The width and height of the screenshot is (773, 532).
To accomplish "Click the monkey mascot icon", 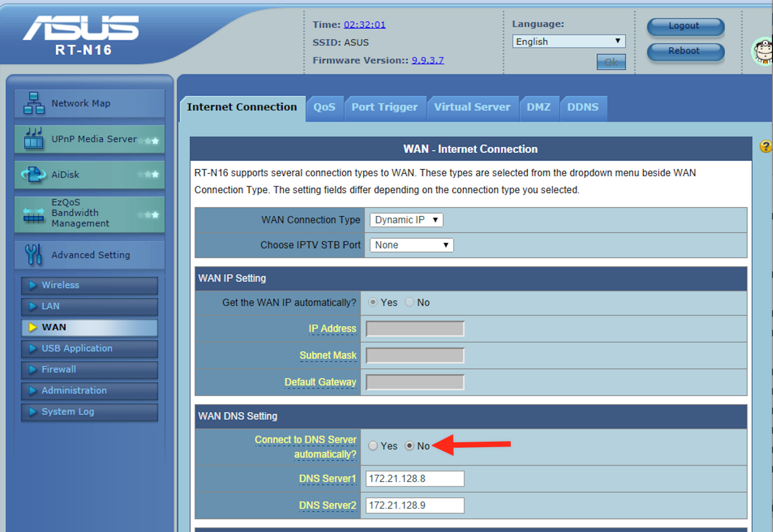I will (x=762, y=51).
